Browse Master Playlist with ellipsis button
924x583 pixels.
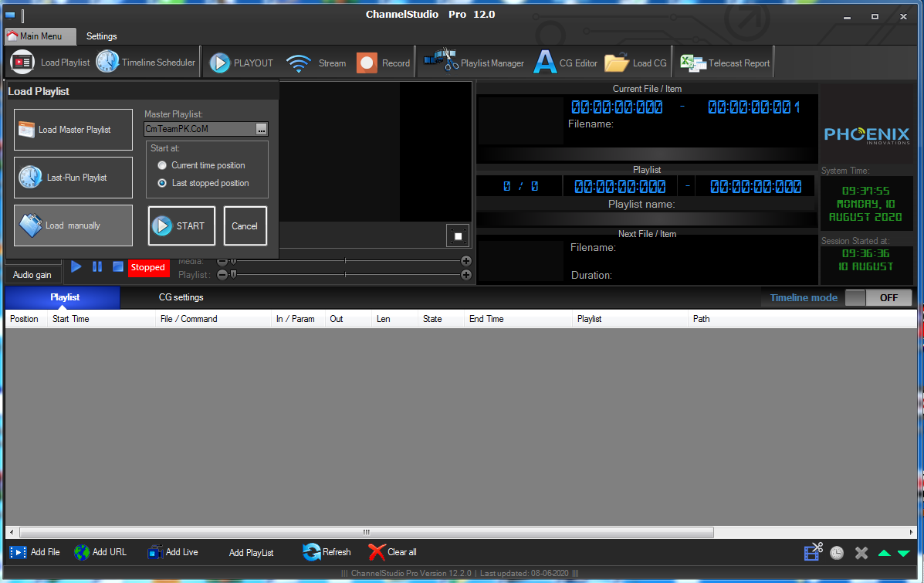click(x=262, y=129)
